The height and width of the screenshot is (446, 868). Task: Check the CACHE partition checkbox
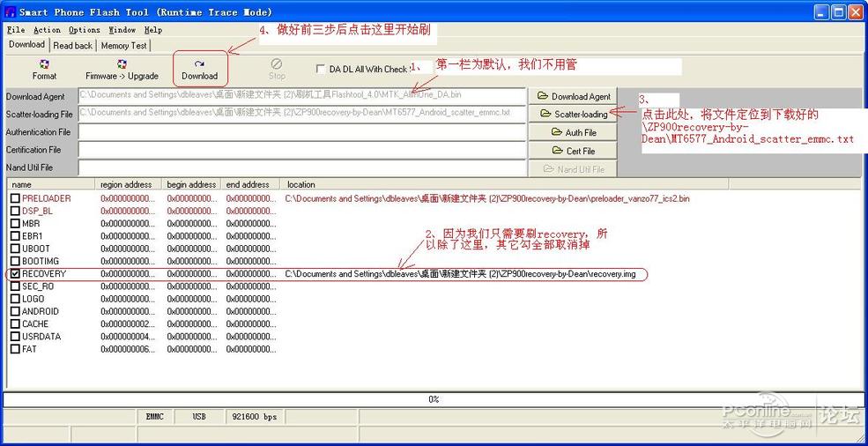click(x=16, y=324)
